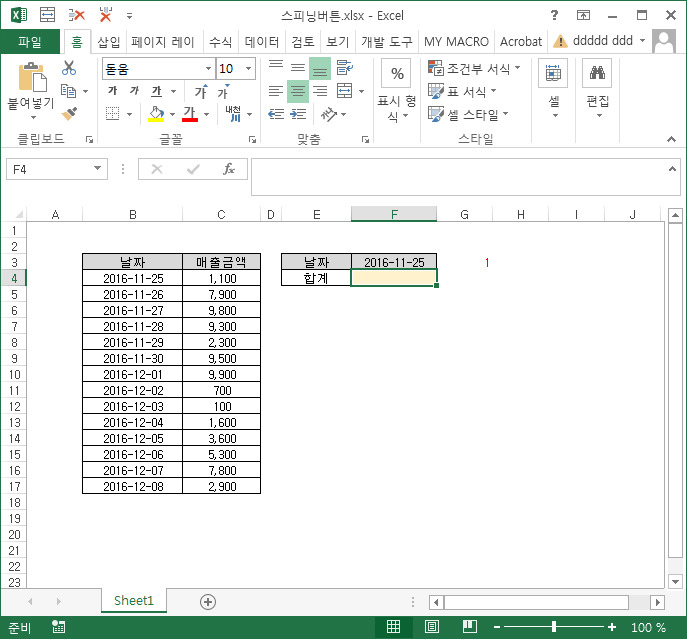
Task: Click the Excel logo icon in title bar
Action: click(x=19, y=15)
